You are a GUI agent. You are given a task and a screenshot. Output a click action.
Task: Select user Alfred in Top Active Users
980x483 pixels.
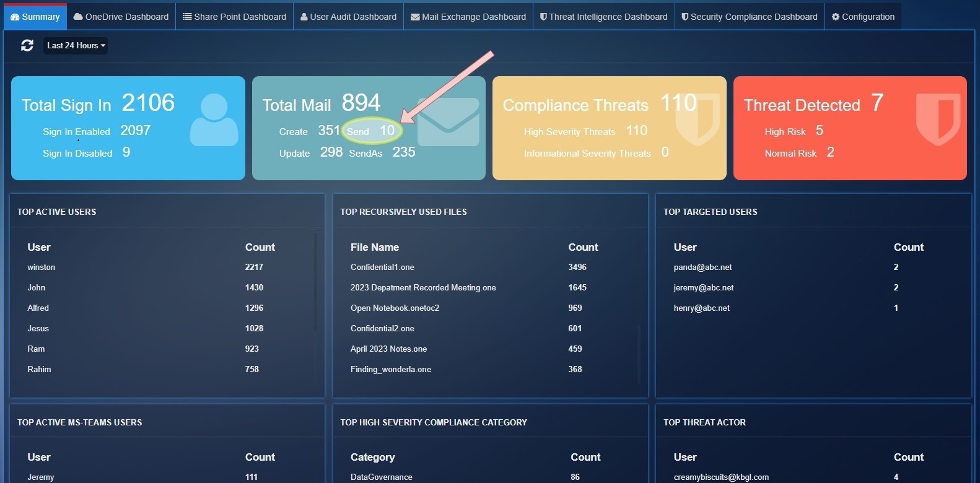click(38, 308)
